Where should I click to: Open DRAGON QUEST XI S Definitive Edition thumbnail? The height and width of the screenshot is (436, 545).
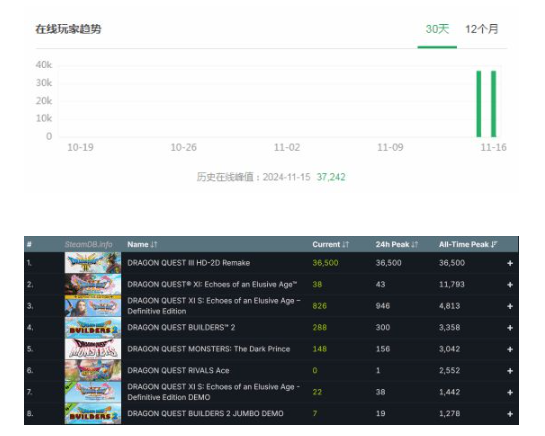tap(93, 306)
